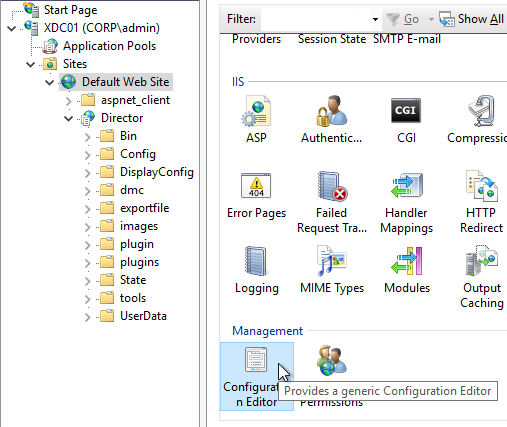The image size is (507, 427).
Task: Select the images folder
Action: [139, 226]
